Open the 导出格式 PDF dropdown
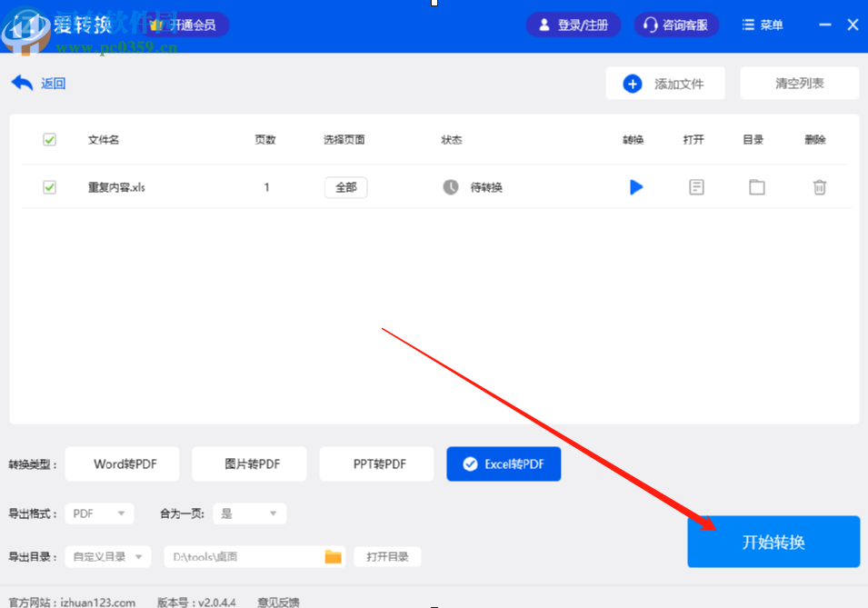Screen dimensions: 868x608 (x=99, y=513)
